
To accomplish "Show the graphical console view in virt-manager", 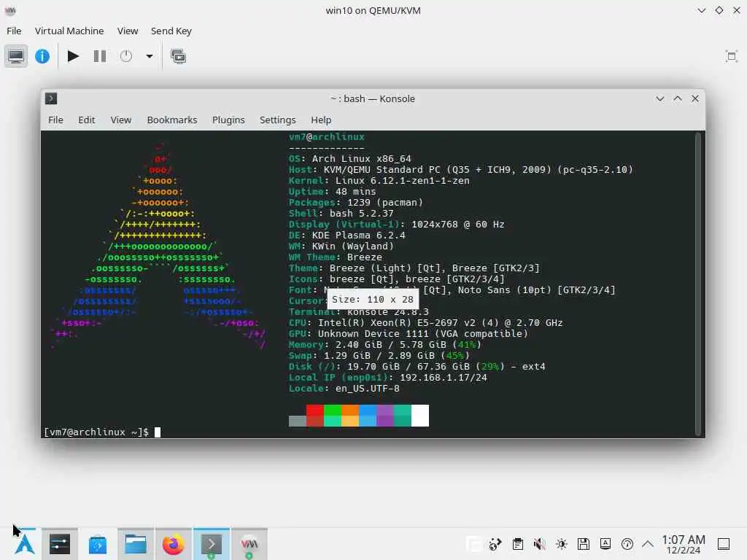I will coord(16,56).
